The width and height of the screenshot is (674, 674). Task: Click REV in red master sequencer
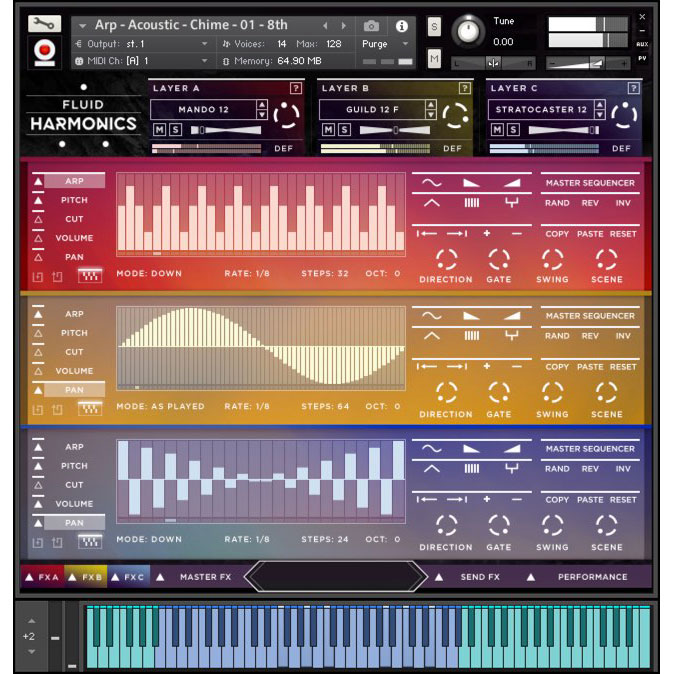pos(590,203)
